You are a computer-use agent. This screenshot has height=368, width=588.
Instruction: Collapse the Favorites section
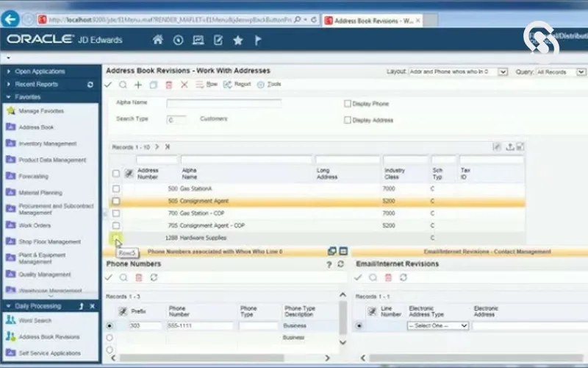click(9, 97)
